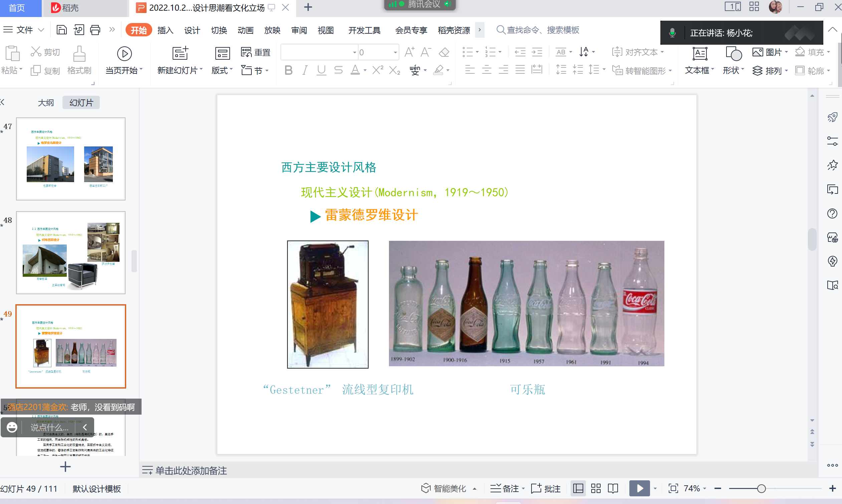Select slide 48 thumbnail

(71, 253)
